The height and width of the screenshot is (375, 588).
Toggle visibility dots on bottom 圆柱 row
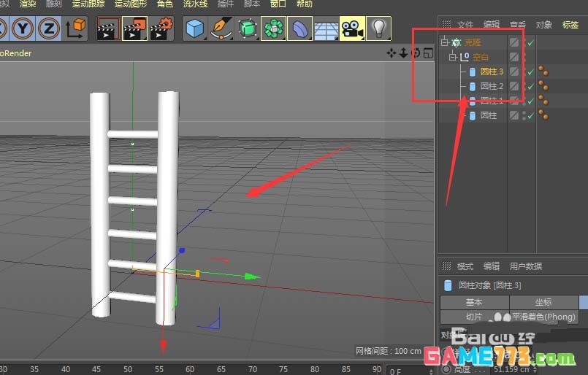[x=524, y=115]
